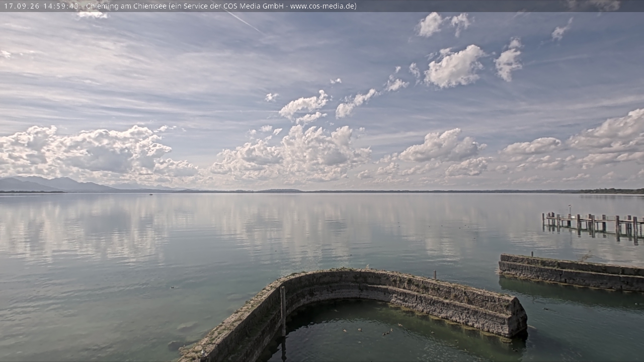
Task: Click the straight stone wall near the pier
Action: pyautogui.click(x=572, y=272)
